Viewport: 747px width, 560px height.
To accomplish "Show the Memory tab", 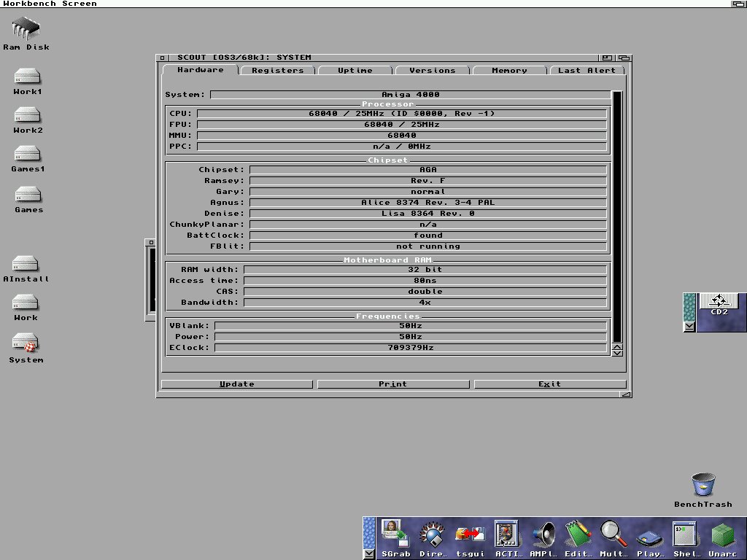I will point(509,71).
